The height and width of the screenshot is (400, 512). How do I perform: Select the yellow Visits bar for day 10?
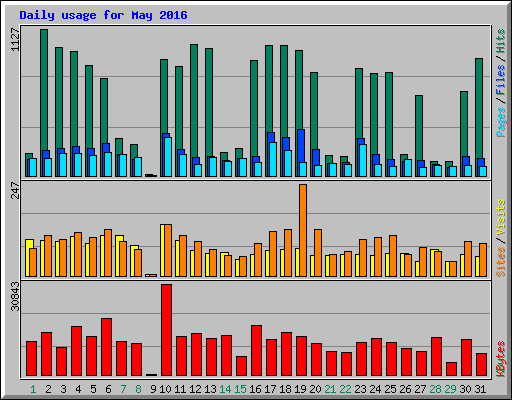[x=162, y=250]
